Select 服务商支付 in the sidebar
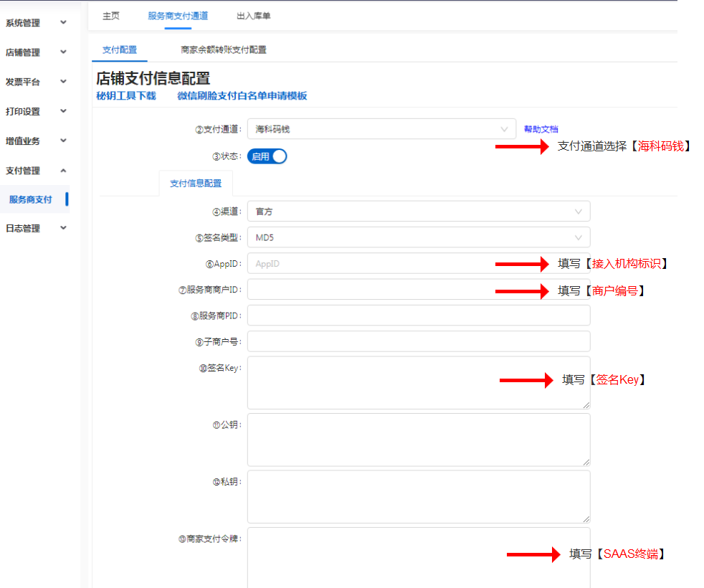The width and height of the screenshot is (704, 588). tap(31, 199)
